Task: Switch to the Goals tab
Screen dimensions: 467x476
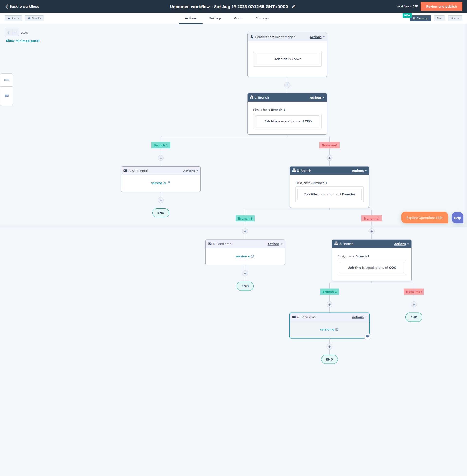Action: (238, 18)
